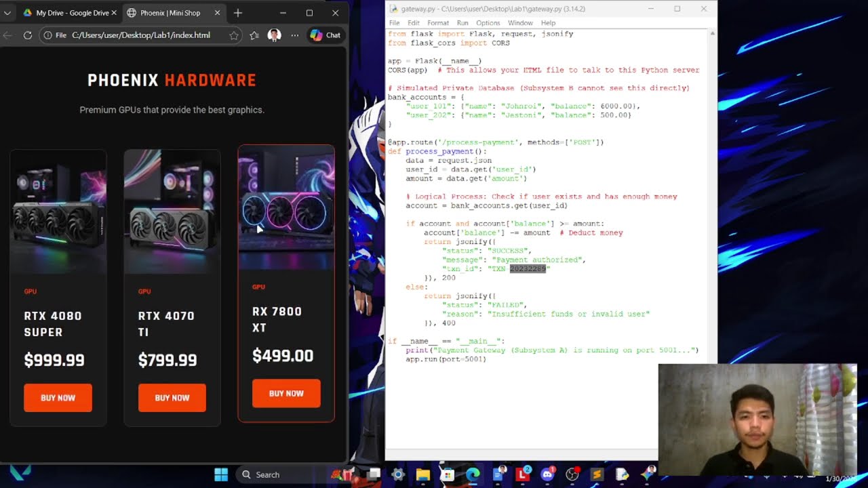Click the browser back arrow
This screenshot has height=488, width=868.
[x=7, y=35]
